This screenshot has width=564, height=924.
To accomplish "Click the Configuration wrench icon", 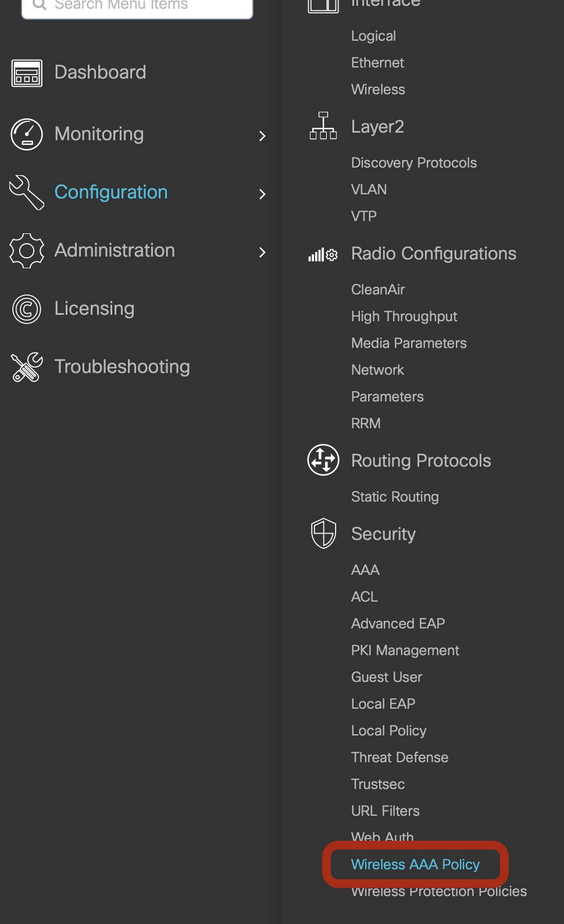I will pos(27,193).
